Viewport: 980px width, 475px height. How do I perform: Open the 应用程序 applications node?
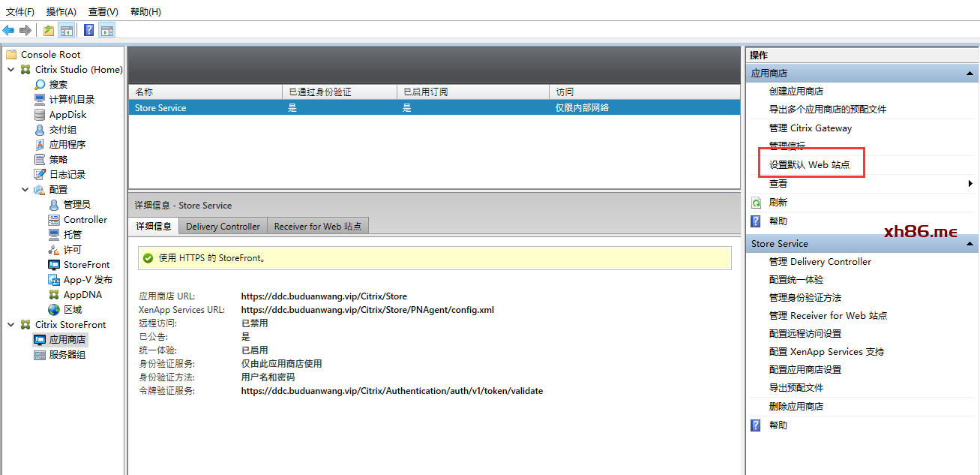[60, 144]
